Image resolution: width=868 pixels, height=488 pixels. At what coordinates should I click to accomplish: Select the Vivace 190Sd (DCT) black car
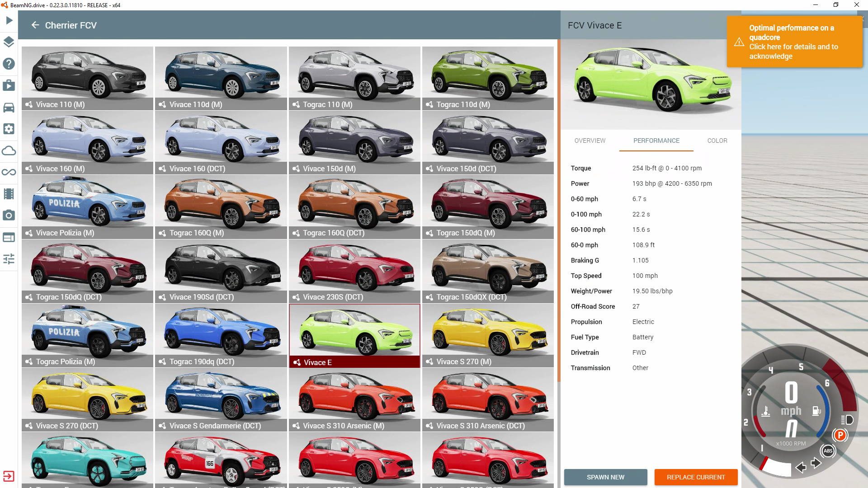coord(221,271)
